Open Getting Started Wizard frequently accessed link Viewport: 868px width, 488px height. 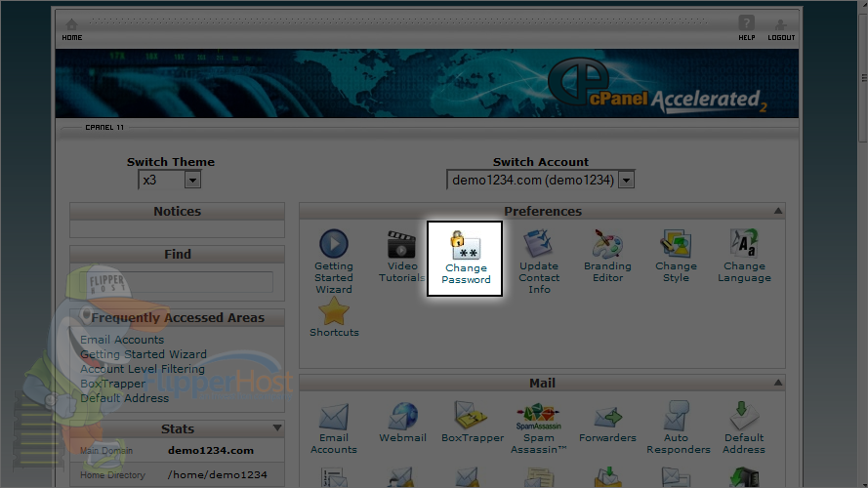(144, 354)
